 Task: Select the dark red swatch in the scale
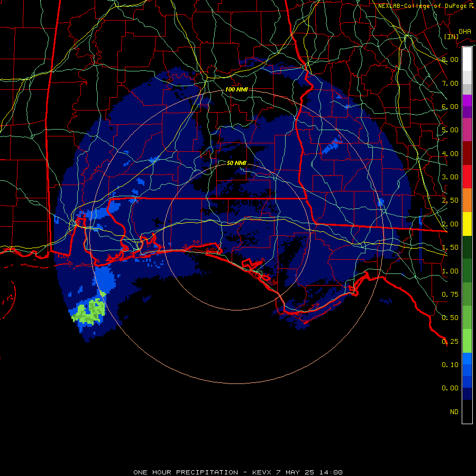pos(467,153)
